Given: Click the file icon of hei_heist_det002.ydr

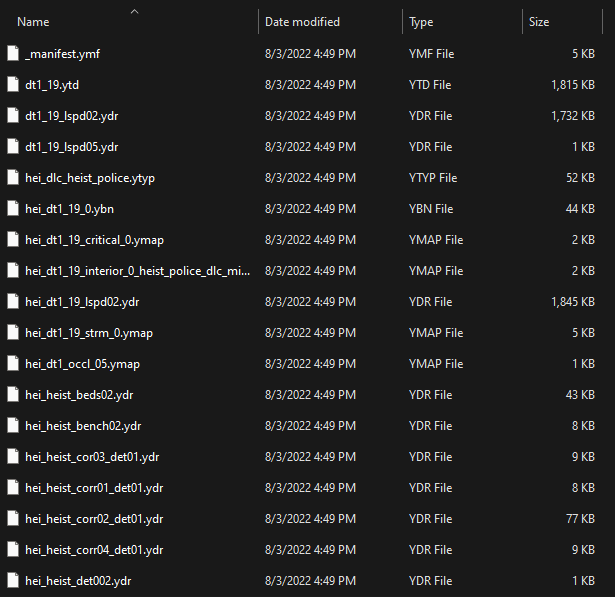Looking at the screenshot, I should (x=13, y=581).
